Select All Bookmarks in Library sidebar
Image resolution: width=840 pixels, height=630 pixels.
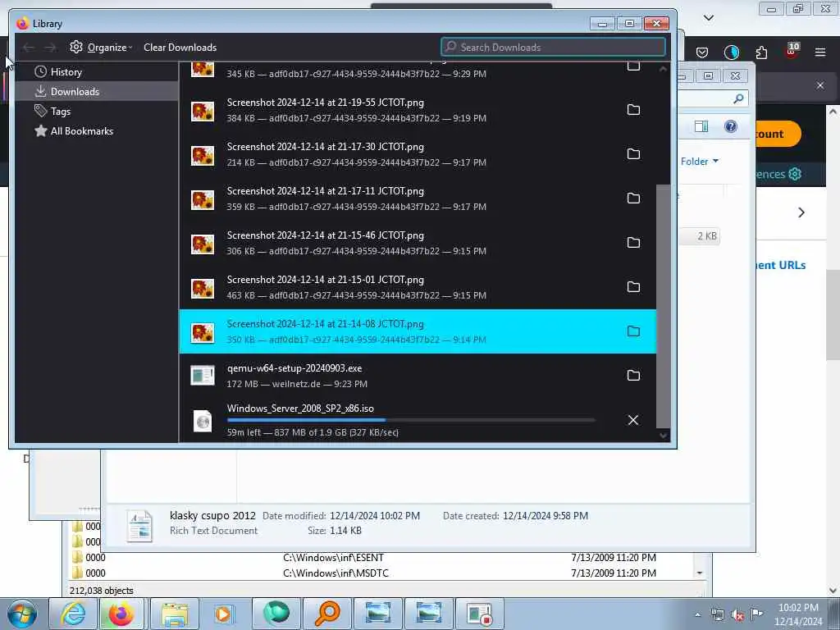(97, 131)
